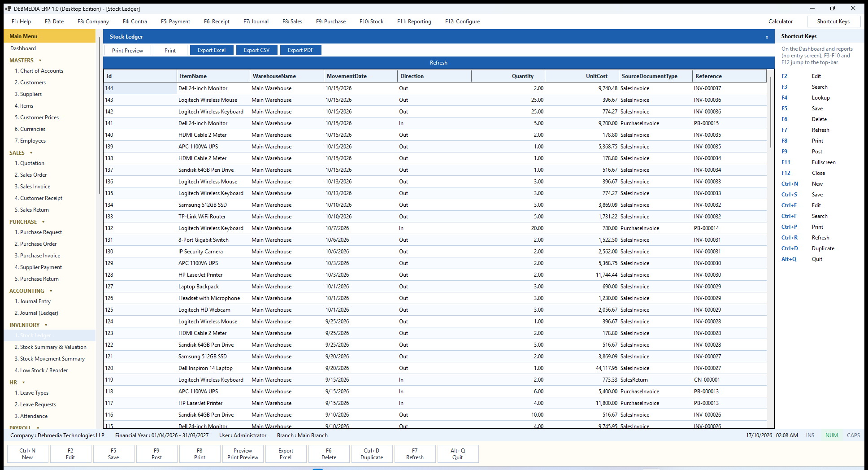Click the Alt+Q Quit bottom button
Viewport: 868px width, 470px height.
(x=458, y=454)
